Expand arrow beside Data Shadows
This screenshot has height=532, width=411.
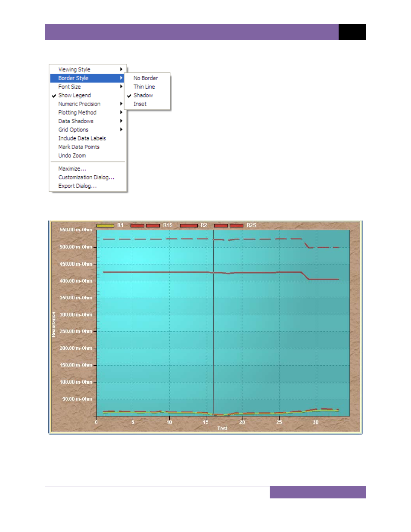pos(121,121)
